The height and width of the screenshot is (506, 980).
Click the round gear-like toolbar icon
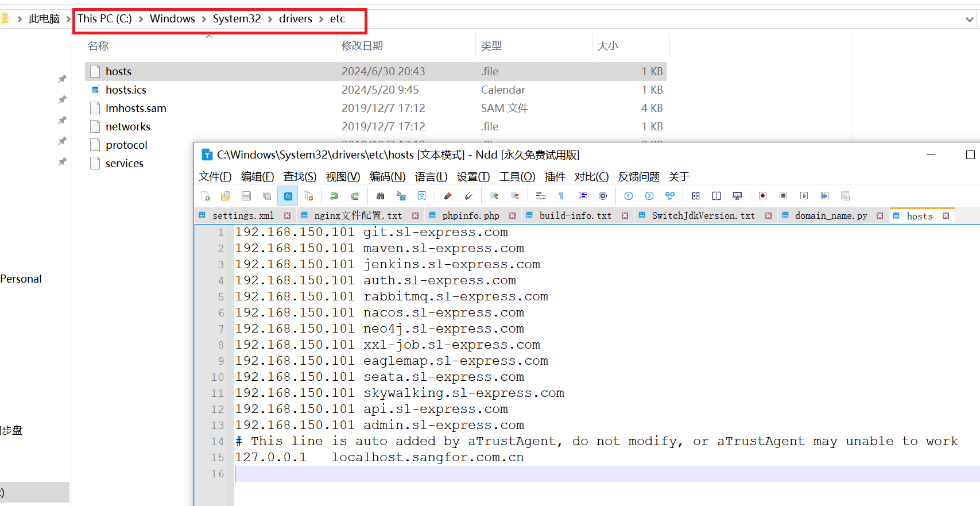coord(603,196)
